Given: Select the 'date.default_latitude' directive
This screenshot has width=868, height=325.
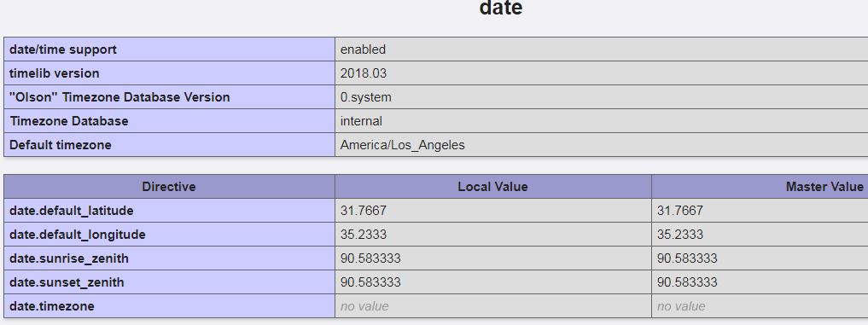Looking at the screenshot, I should [x=72, y=211].
